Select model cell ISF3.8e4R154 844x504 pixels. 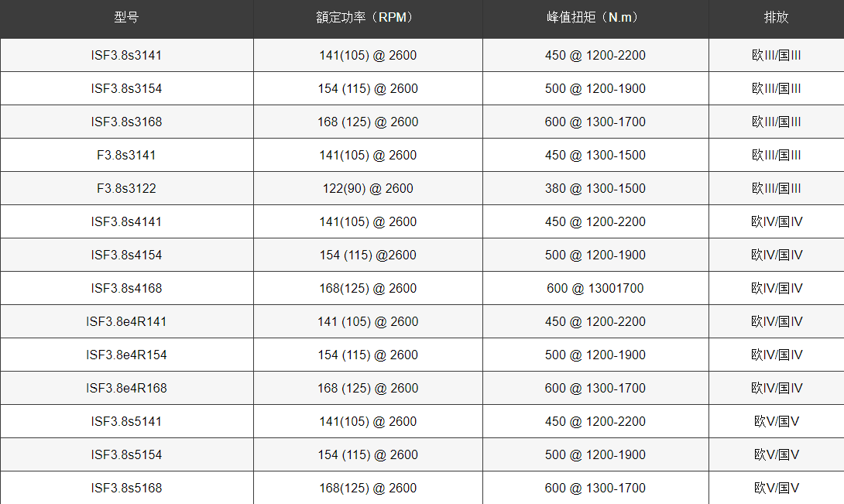tap(126, 355)
